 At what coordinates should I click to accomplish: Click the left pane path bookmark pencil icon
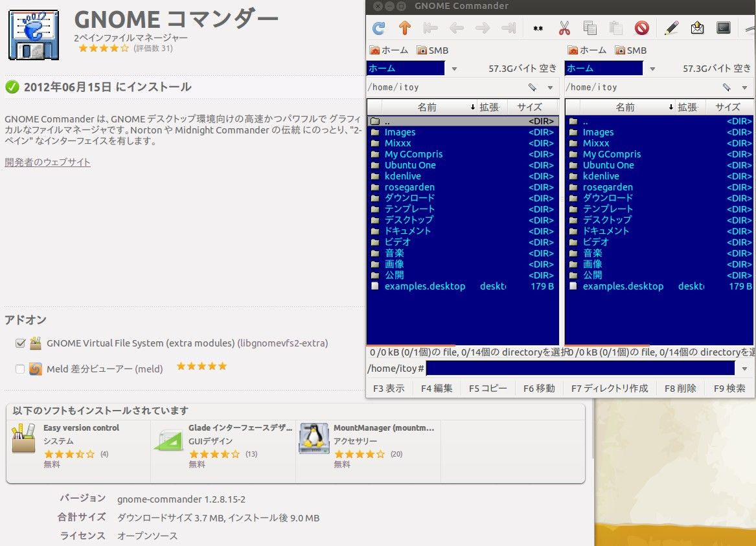533,87
